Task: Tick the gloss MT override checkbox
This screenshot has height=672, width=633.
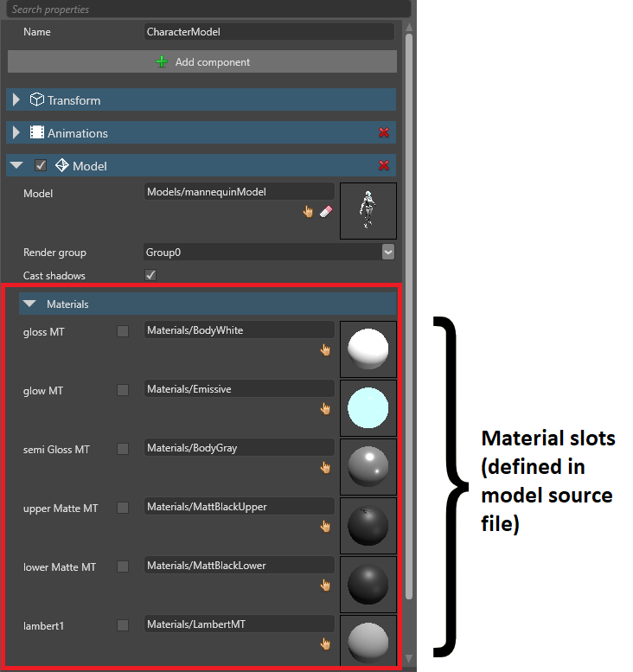Action: click(x=123, y=331)
